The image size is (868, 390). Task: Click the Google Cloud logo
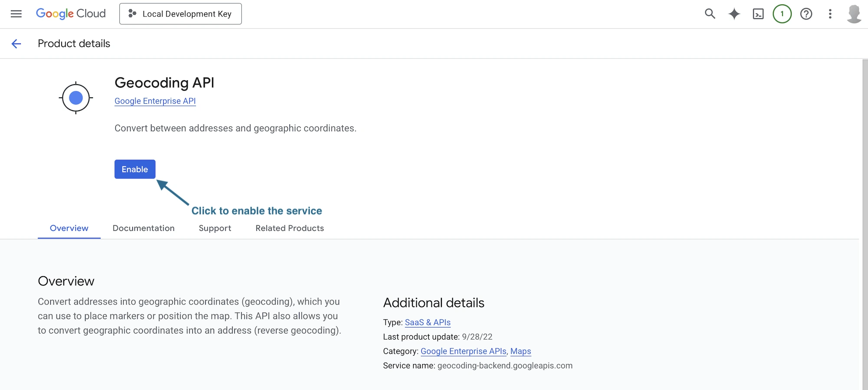click(71, 14)
